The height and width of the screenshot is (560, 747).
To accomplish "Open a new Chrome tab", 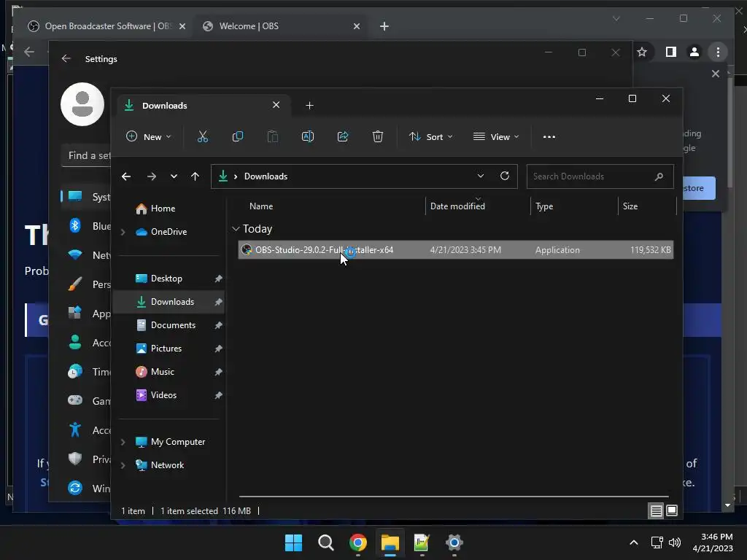I will [x=384, y=26].
